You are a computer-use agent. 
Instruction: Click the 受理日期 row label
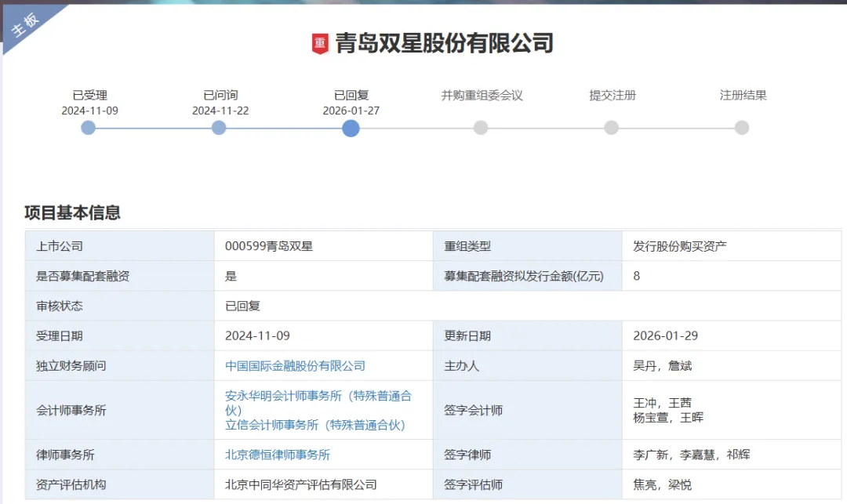pyautogui.click(x=60, y=335)
